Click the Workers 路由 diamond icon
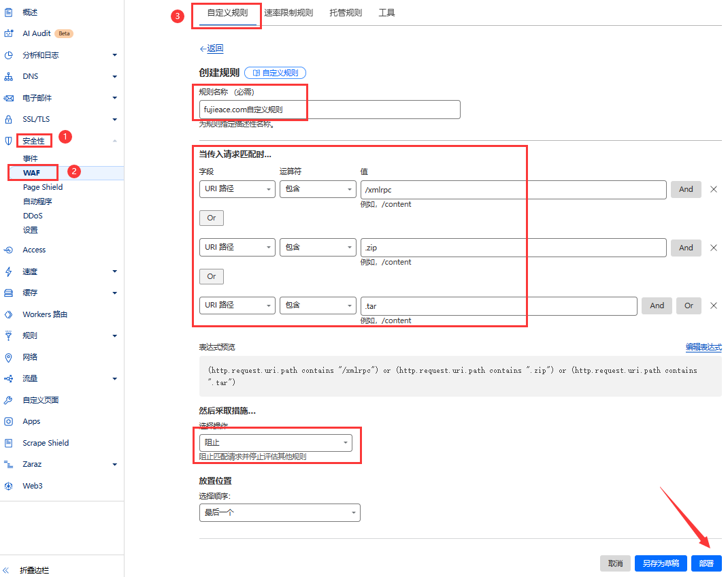 [8, 314]
